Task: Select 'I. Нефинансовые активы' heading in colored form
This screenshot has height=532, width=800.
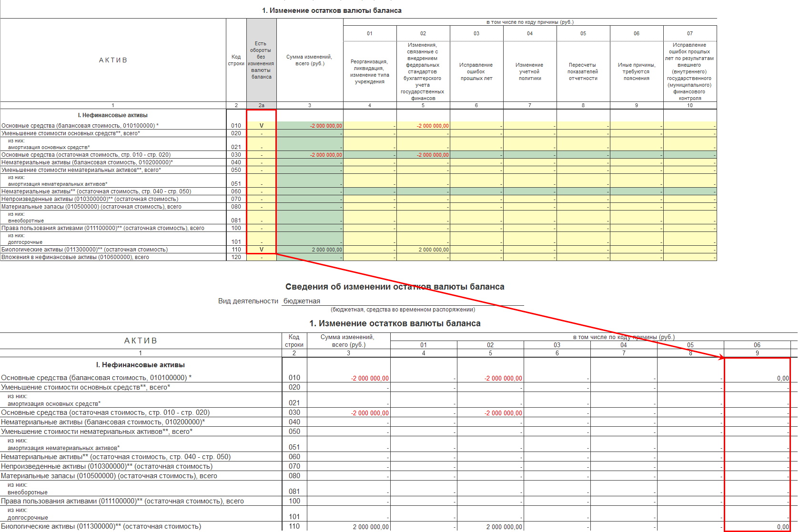Action: coord(113,115)
